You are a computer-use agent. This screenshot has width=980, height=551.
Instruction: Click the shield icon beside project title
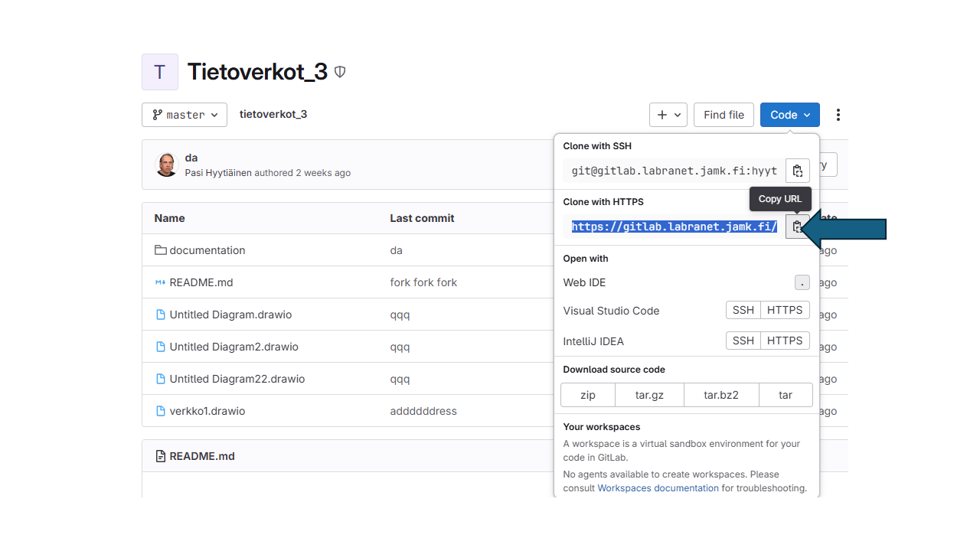tap(340, 72)
